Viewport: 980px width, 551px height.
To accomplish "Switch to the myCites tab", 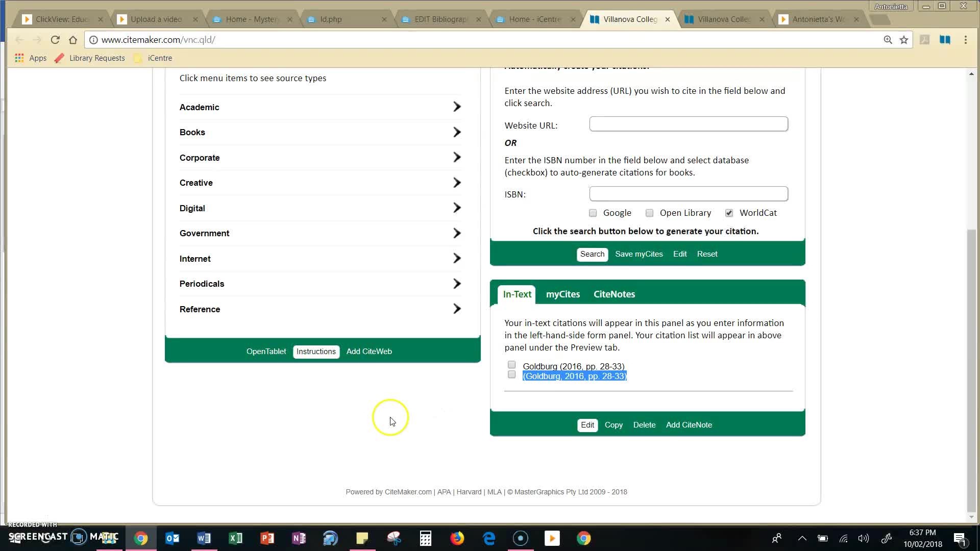I will (x=562, y=294).
